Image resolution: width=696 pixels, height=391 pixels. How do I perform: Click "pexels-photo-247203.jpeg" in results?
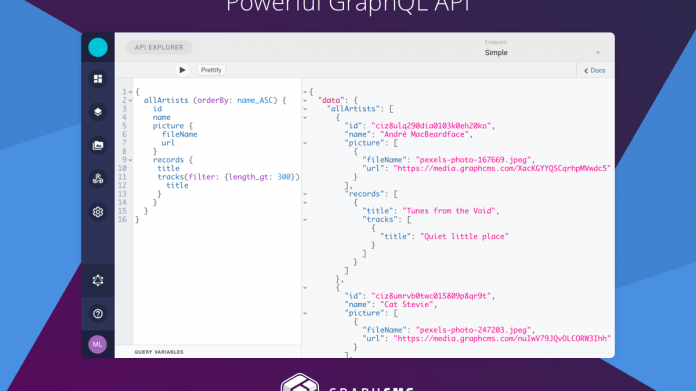coord(473,330)
